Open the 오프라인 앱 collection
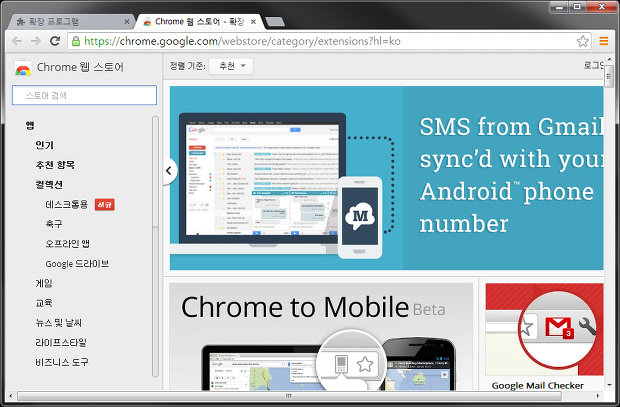 [x=67, y=244]
